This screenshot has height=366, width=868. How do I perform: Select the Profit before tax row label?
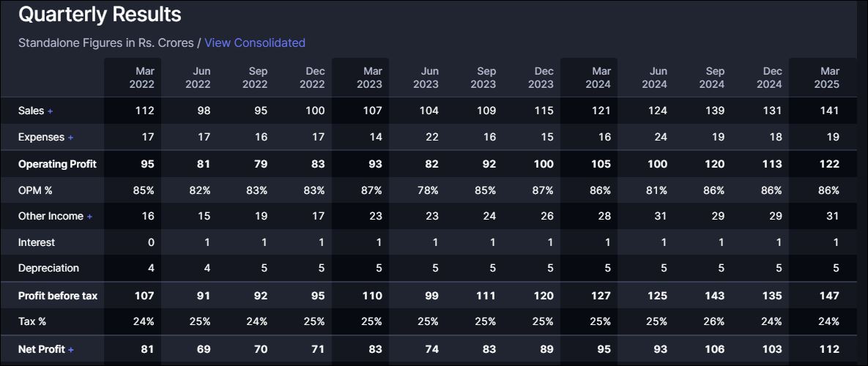click(58, 296)
